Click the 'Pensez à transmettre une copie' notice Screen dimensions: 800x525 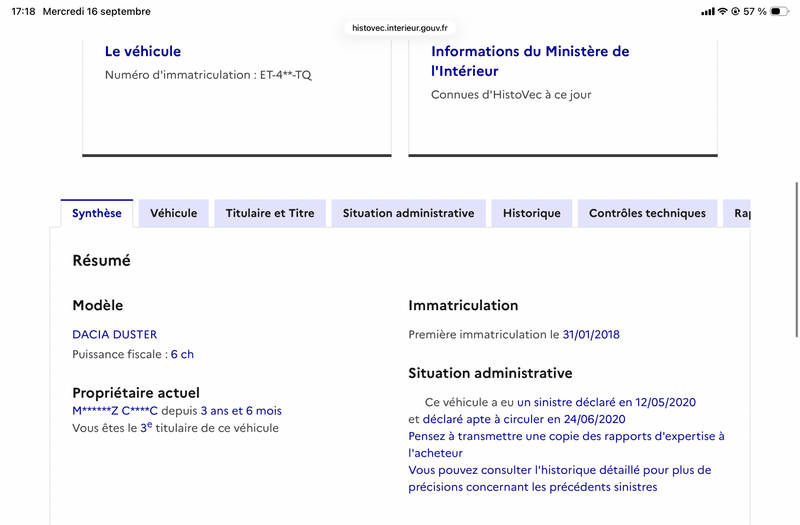click(x=566, y=444)
